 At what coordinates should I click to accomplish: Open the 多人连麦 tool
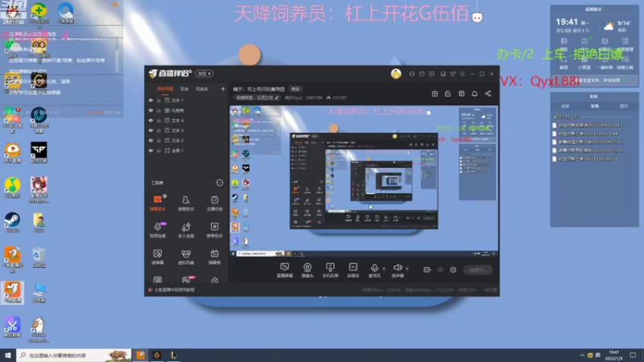(x=186, y=230)
